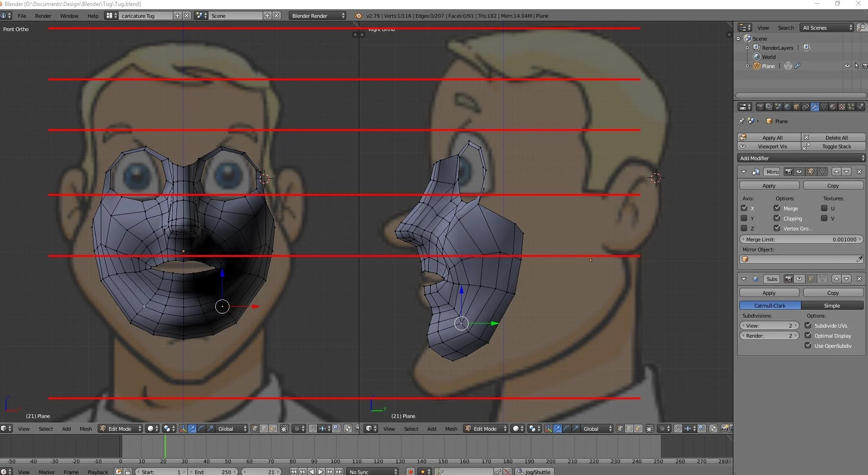Screen dimensions: 868x475
Task: Collapse the Subsurf modifier panel
Action: [x=743, y=279]
